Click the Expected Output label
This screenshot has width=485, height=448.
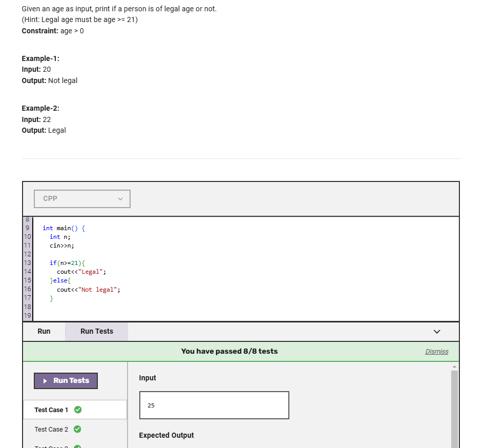point(166,435)
